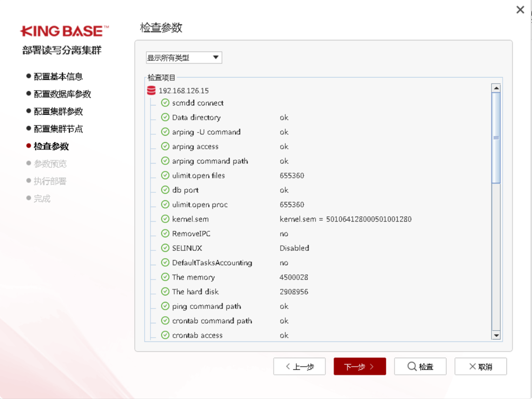Image resolution: width=532 pixels, height=399 pixels.
Task: Click the scrollbar up arrow in check list
Action: coord(496,88)
